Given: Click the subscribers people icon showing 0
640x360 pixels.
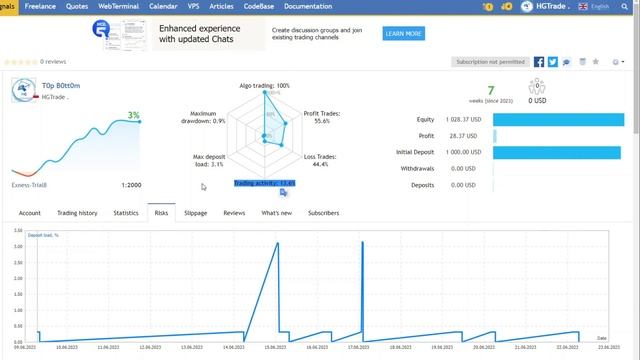Looking at the screenshot, I should point(537,86).
